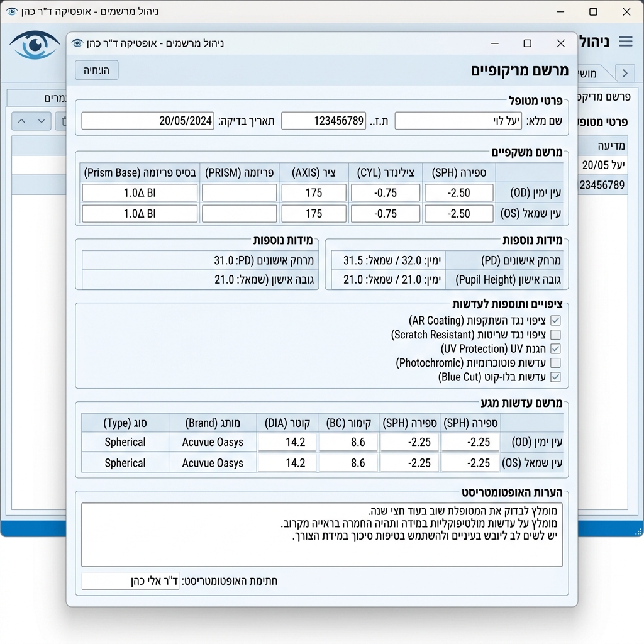Select the (AXIS) column header
644x644 pixels.
[x=314, y=172]
